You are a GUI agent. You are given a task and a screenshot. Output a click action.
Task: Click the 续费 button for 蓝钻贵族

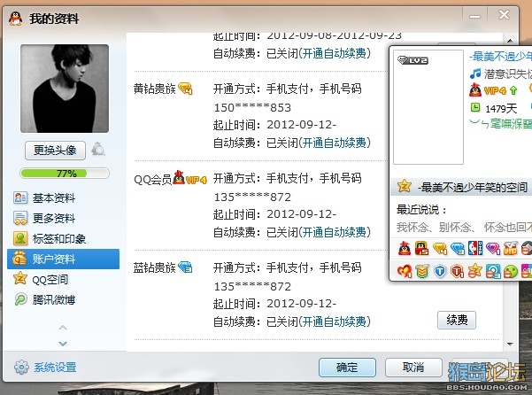pyautogui.click(x=457, y=320)
